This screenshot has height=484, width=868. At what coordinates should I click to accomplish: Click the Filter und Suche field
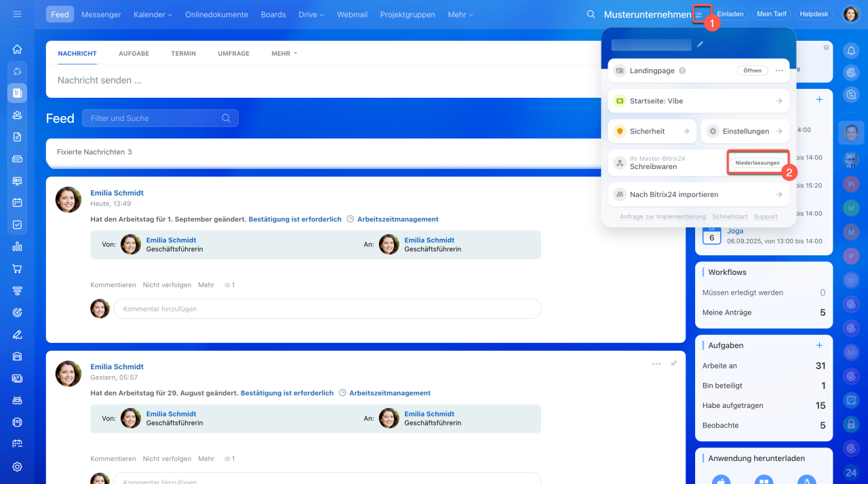156,118
